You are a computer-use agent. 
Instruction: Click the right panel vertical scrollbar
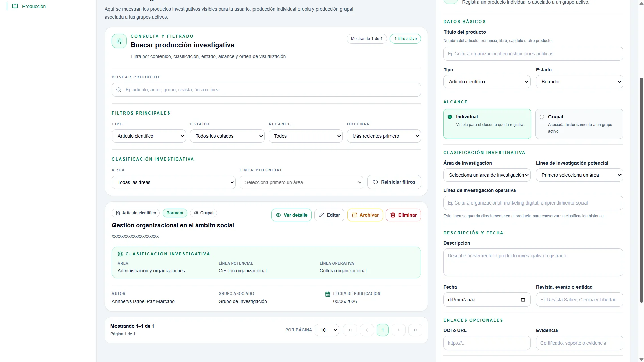[641, 190]
